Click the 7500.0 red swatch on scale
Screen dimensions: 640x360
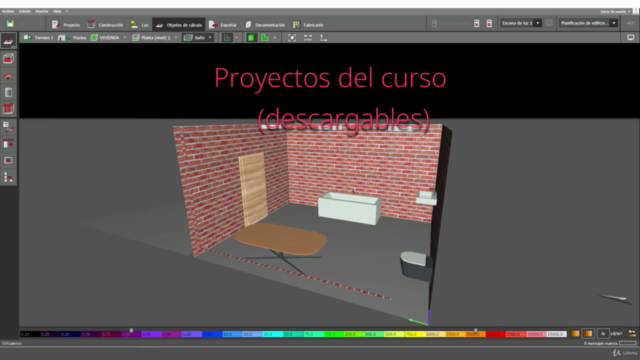click(516, 334)
